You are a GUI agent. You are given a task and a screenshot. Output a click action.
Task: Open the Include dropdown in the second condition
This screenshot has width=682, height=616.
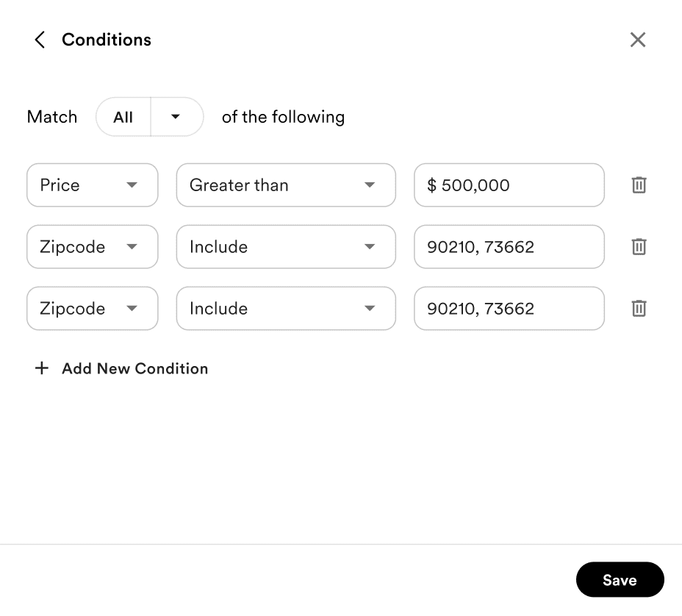tap(286, 247)
